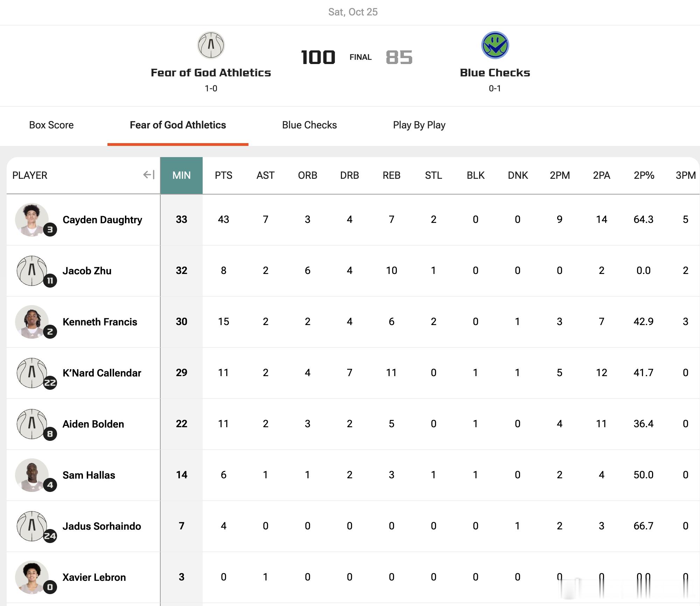Sort by AST column header
This screenshot has height=606, width=700.
click(x=265, y=175)
